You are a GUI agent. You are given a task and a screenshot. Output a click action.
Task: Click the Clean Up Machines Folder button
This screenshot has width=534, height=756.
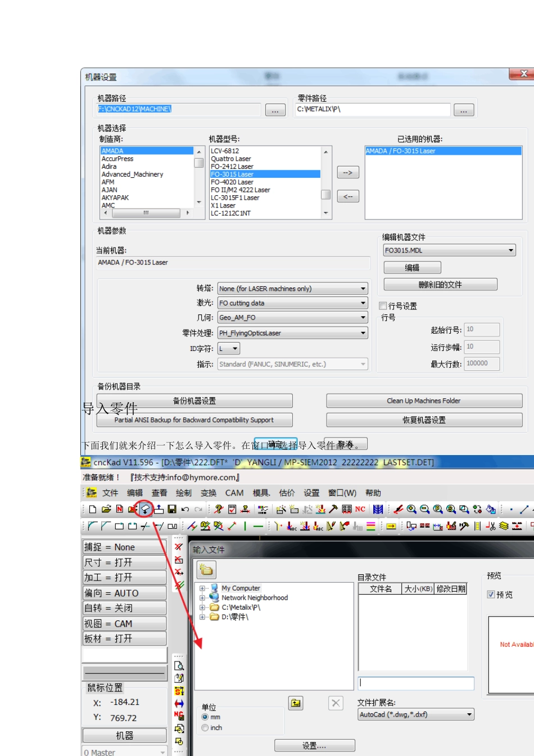424,400
